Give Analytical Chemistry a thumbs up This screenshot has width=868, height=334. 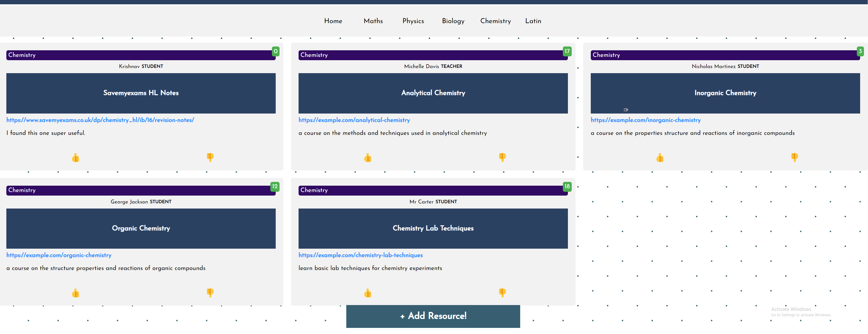(368, 157)
